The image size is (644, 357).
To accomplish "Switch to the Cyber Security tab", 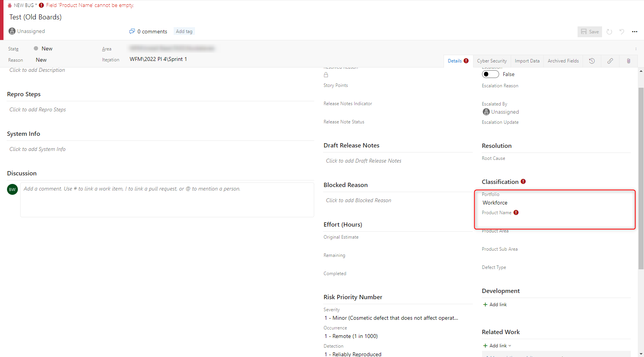I will [x=492, y=61].
